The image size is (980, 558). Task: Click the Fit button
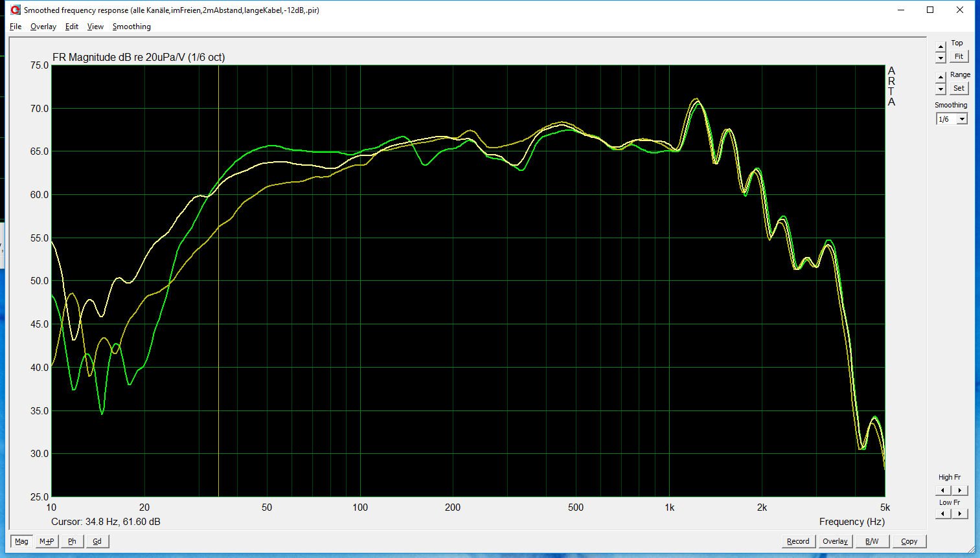click(x=959, y=56)
